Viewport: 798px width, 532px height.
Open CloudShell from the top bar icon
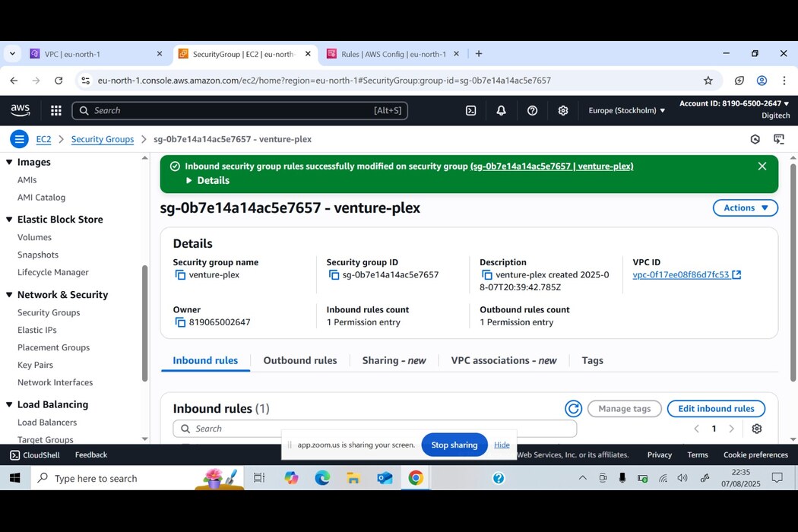[x=470, y=110]
